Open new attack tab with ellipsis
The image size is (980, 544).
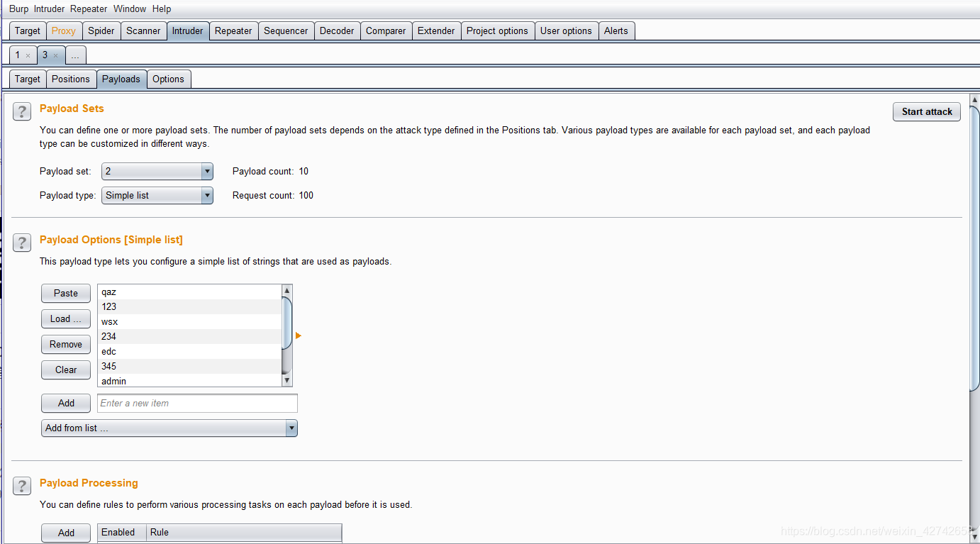click(x=75, y=55)
